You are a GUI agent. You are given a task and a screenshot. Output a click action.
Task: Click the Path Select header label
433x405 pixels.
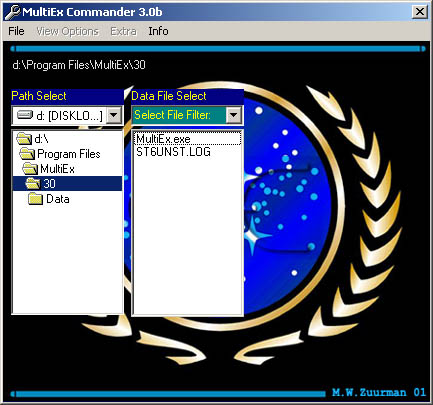[x=39, y=96]
